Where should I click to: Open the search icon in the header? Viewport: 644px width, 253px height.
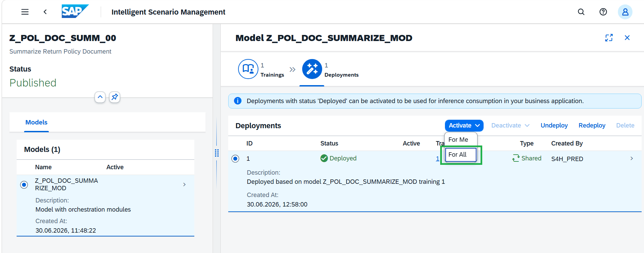point(581,12)
